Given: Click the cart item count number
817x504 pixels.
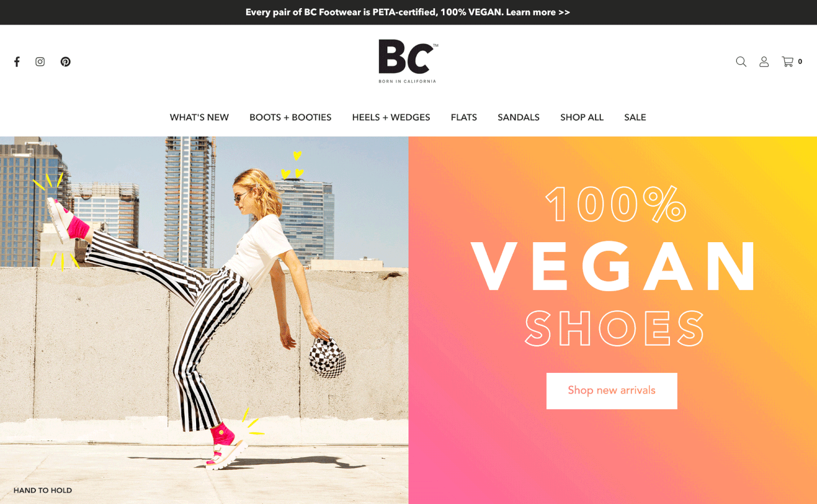Looking at the screenshot, I should coord(800,62).
